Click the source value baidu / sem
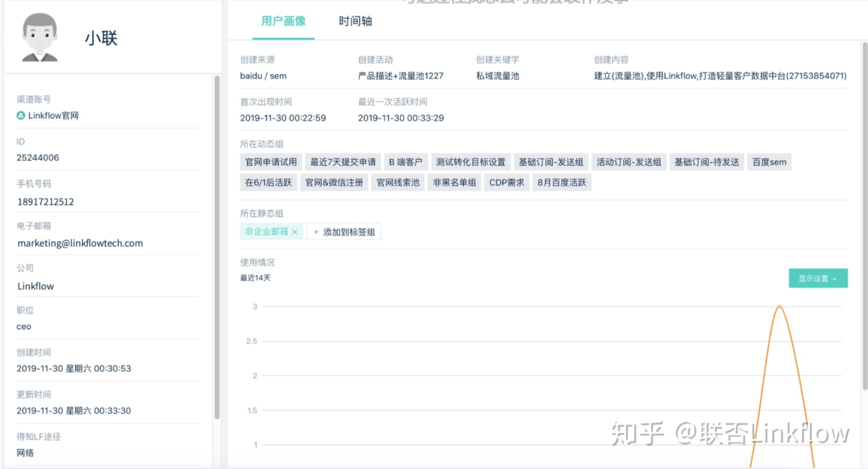The image size is (868, 469). pyautogui.click(x=263, y=76)
